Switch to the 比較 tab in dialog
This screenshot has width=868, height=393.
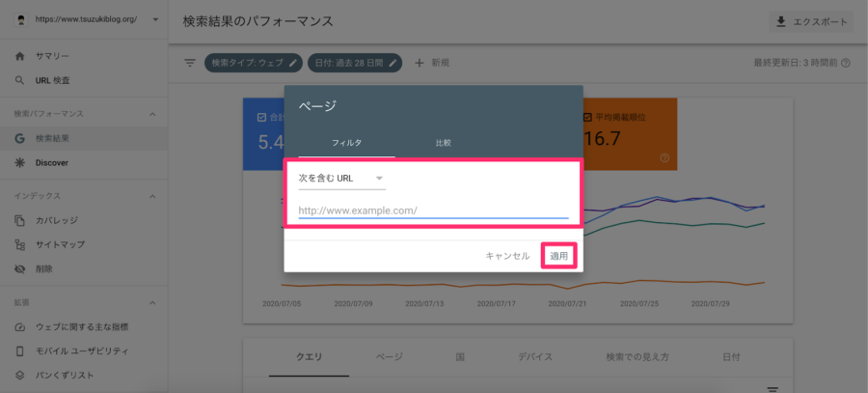point(444,143)
